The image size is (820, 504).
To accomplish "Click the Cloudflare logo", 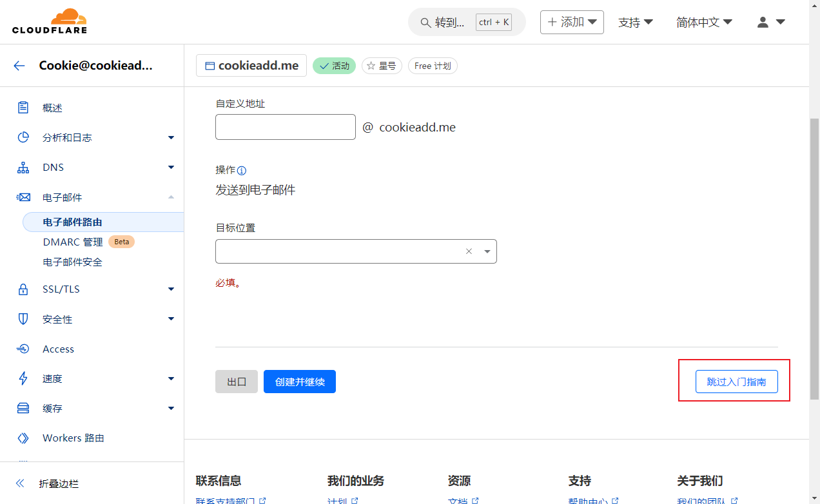I will [x=50, y=22].
